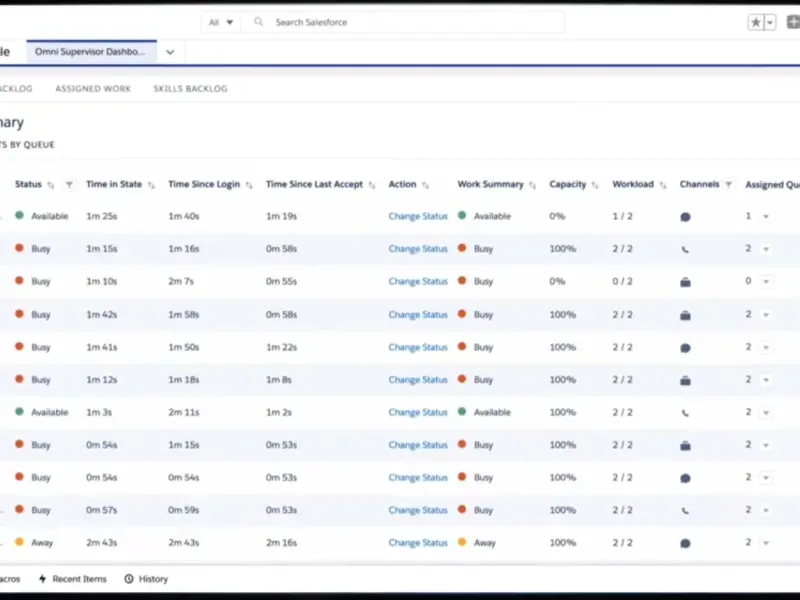Click the Status column filter icon
This screenshot has height=600, width=800.
tap(69, 185)
